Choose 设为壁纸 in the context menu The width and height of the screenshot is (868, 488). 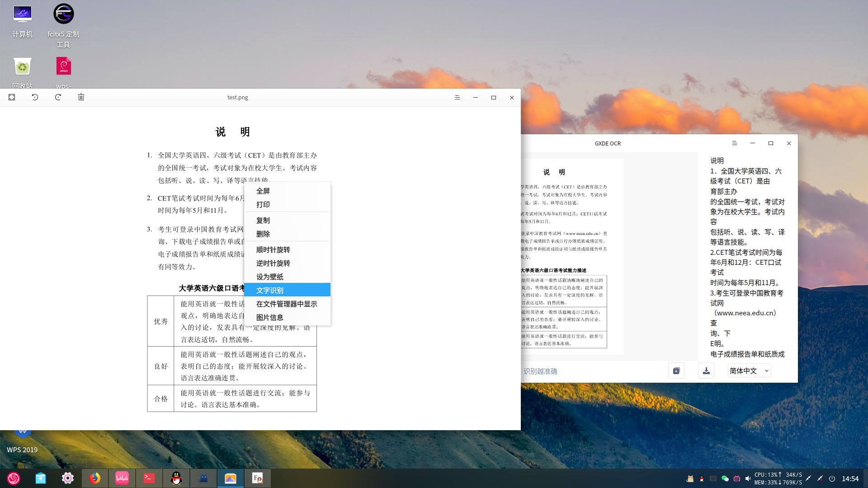(x=269, y=277)
